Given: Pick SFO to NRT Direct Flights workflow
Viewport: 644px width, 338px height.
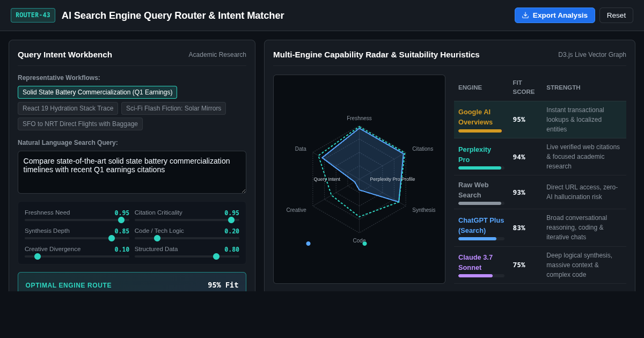Looking at the screenshot, I should 80,124.
